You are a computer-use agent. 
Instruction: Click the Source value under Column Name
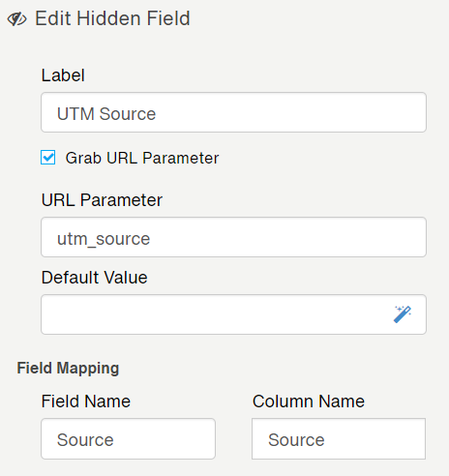point(296,440)
